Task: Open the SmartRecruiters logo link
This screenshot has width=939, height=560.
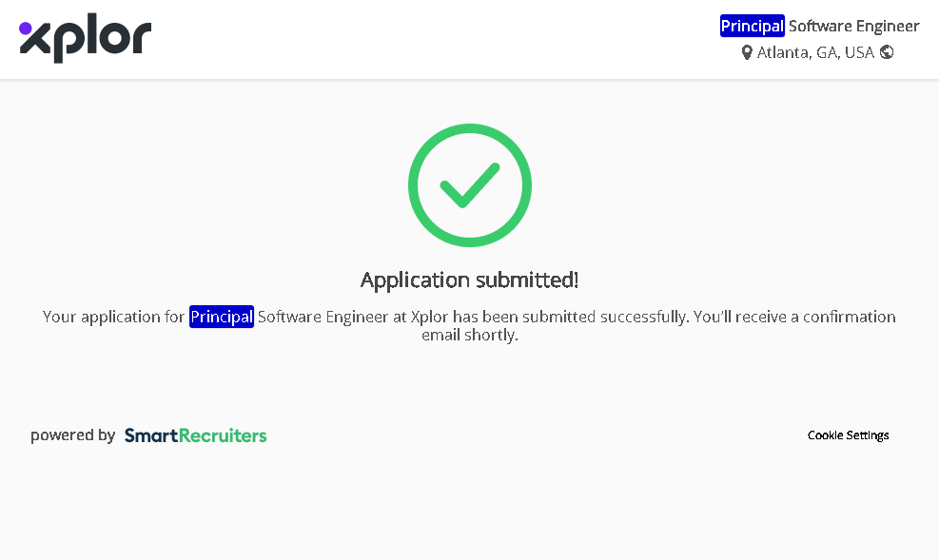Action: (x=195, y=435)
